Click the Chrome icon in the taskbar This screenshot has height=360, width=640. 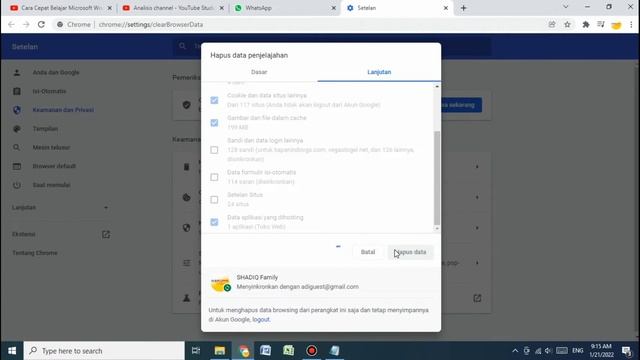244,351
